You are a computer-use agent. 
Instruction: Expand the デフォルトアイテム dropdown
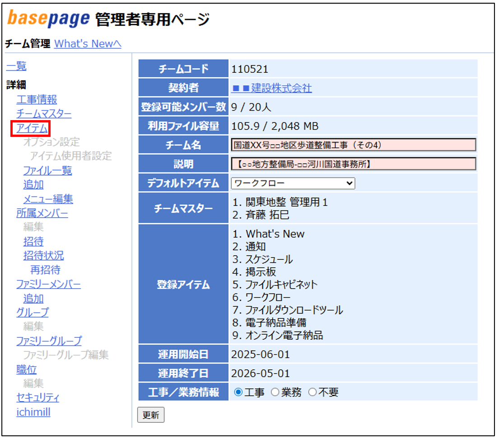293,183
